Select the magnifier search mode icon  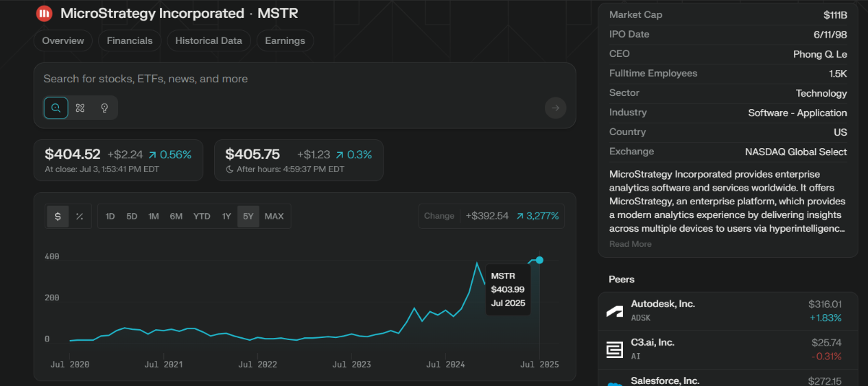tap(56, 108)
